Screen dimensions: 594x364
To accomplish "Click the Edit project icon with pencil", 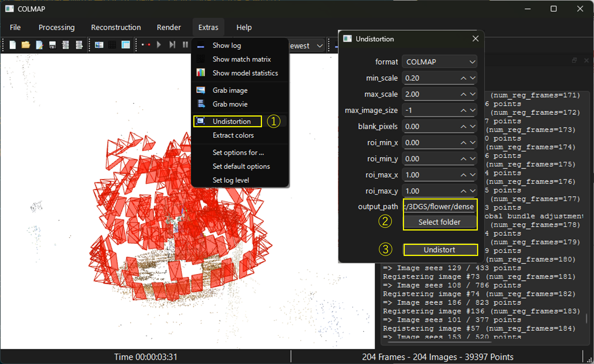I will [x=39, y=45].
